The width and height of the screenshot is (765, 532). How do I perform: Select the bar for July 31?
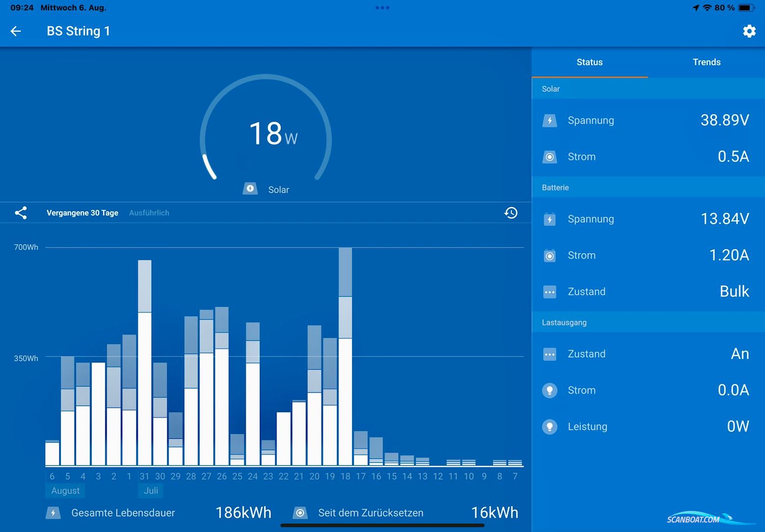click(145, 363)
